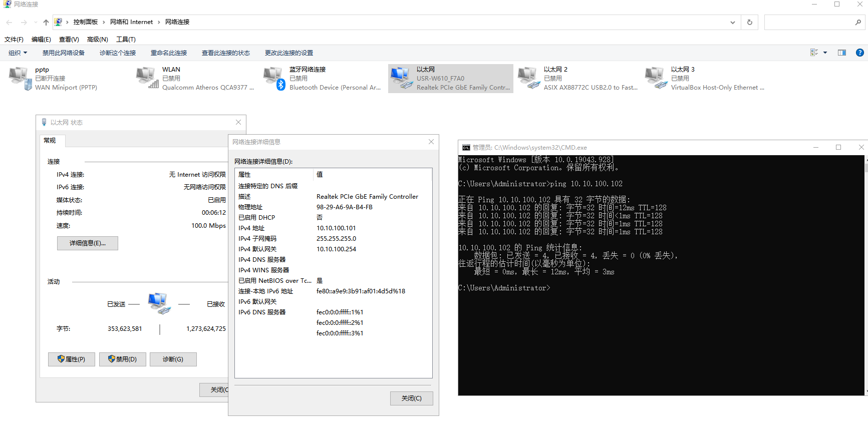Screen dimensions: 868x433
Task: Select the 以太网 Realtek adapter icon
Action: (x=402, y=79)
